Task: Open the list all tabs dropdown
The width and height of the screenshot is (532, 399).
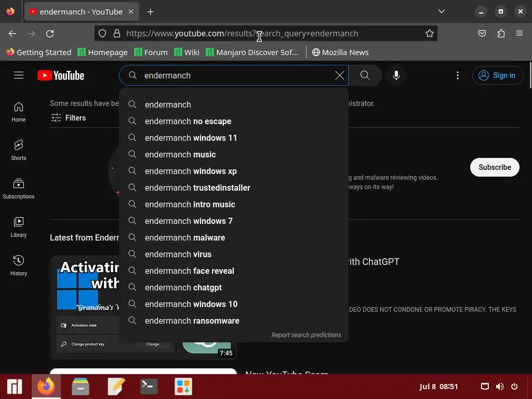Action: (442, 11)
